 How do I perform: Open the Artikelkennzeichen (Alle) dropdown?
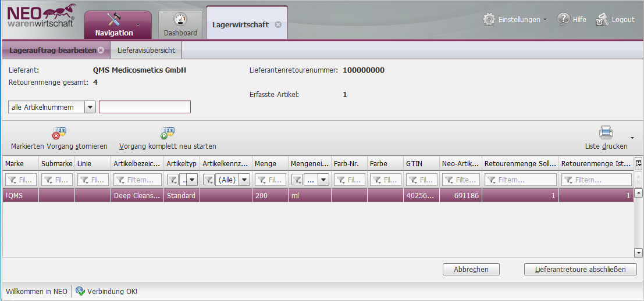pos(245,180)
